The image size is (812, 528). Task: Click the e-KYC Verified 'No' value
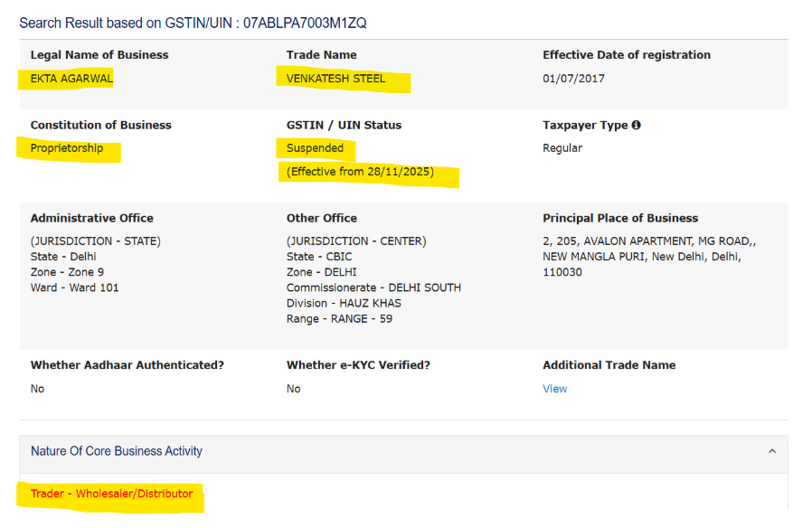tap(293, 389)
